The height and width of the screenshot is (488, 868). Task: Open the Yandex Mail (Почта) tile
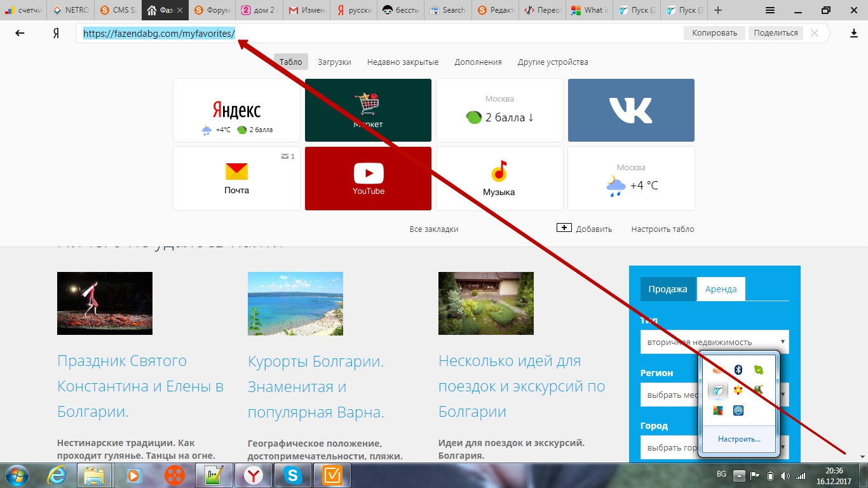(x=236, y=178)
